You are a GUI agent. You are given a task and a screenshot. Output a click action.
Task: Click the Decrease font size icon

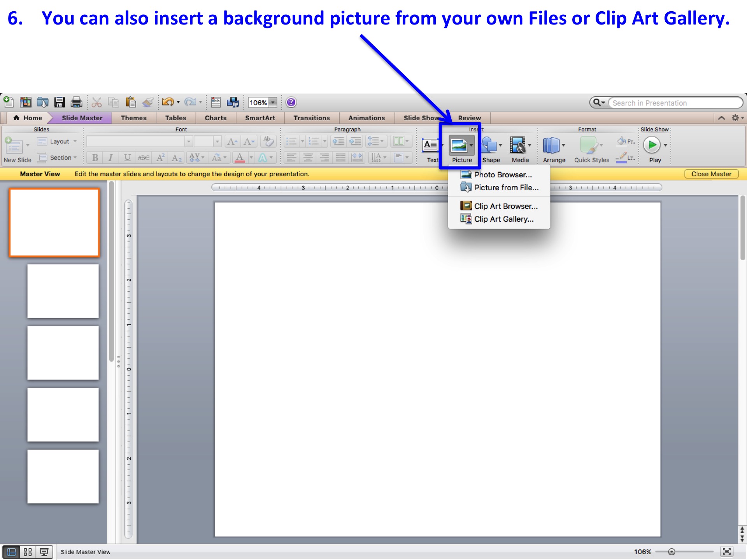[x=249, y=141]
